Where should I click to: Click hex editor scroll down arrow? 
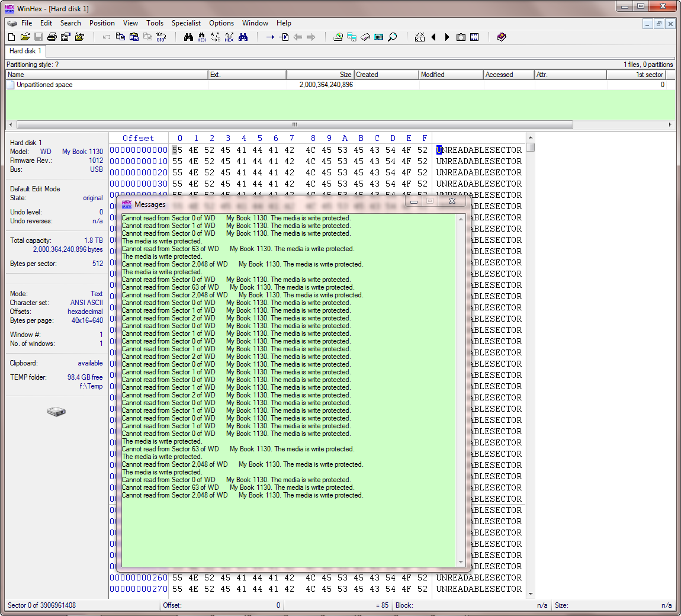pos(531,594)
